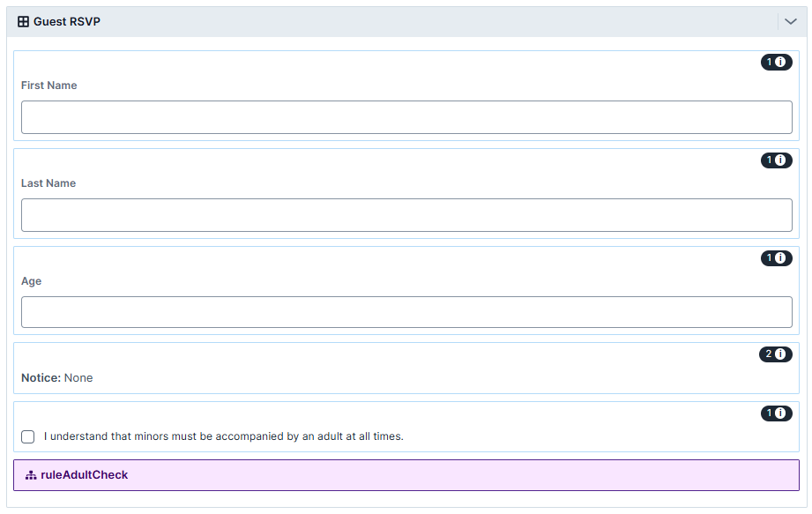Open the info badge on Age field
Viewport: 812px width, 514px height.
(776, 258)
